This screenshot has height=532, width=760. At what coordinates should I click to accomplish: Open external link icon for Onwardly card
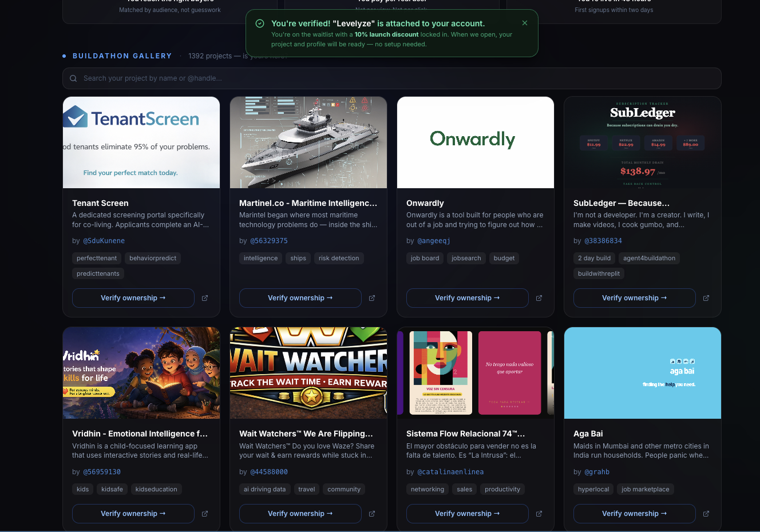pyautogui.click(x=539, y=298)
